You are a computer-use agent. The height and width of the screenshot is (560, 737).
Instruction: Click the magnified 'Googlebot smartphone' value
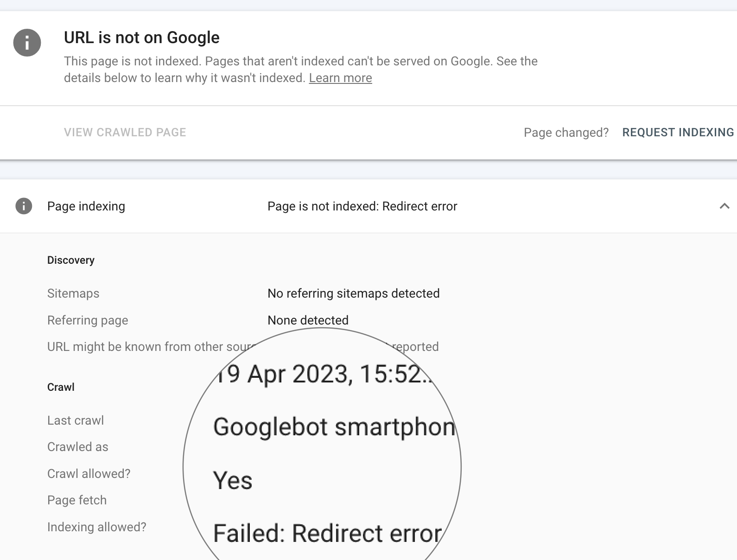[x=334, y=427]
